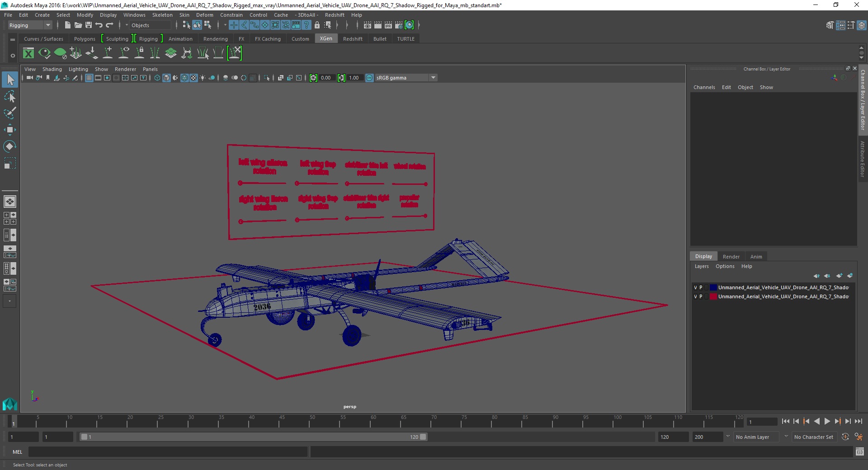Toggle the textured display icon
Viewport: 868px width, 470px height.
point(193,78)
